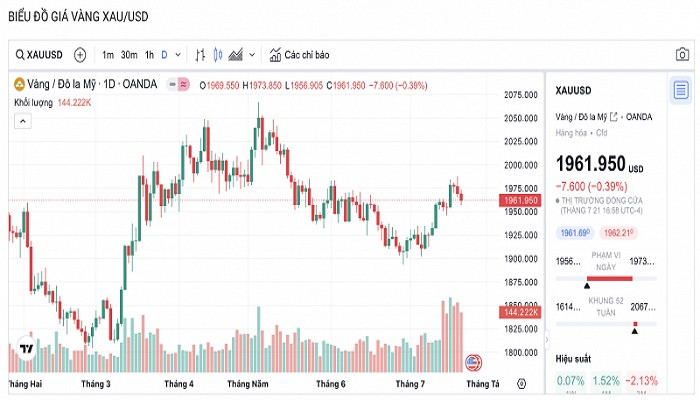This screenshot has width=700, height=400.
Task: Switch to the 1m timeframe
Action: coord(108,55)
